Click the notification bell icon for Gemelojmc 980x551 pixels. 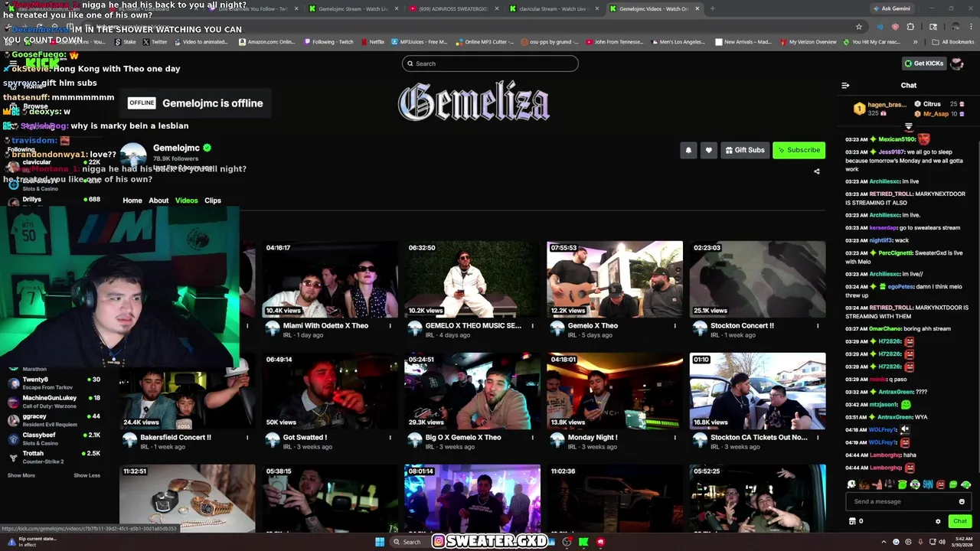pos(688,150)
